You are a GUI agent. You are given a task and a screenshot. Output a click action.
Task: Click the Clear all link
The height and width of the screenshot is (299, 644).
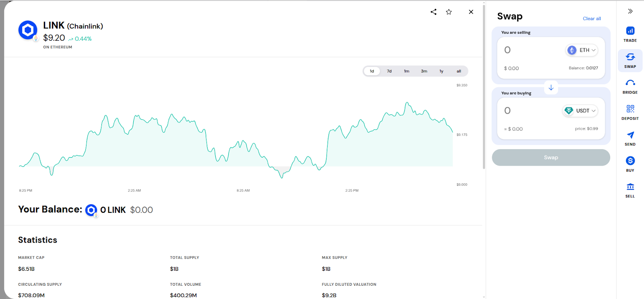592,19
